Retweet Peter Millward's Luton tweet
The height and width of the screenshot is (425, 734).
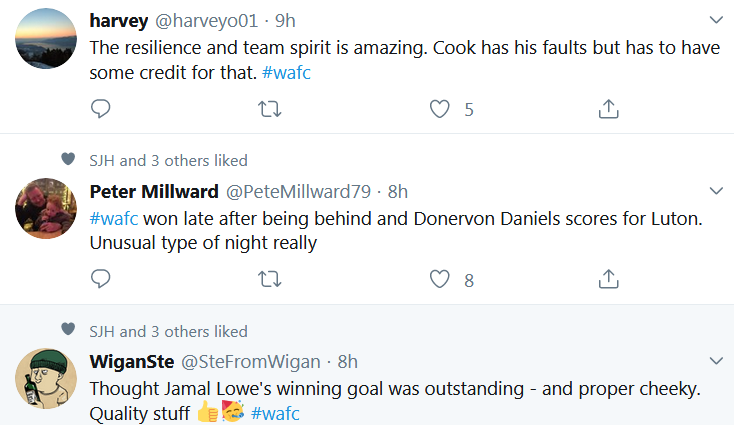click(269, 279)
